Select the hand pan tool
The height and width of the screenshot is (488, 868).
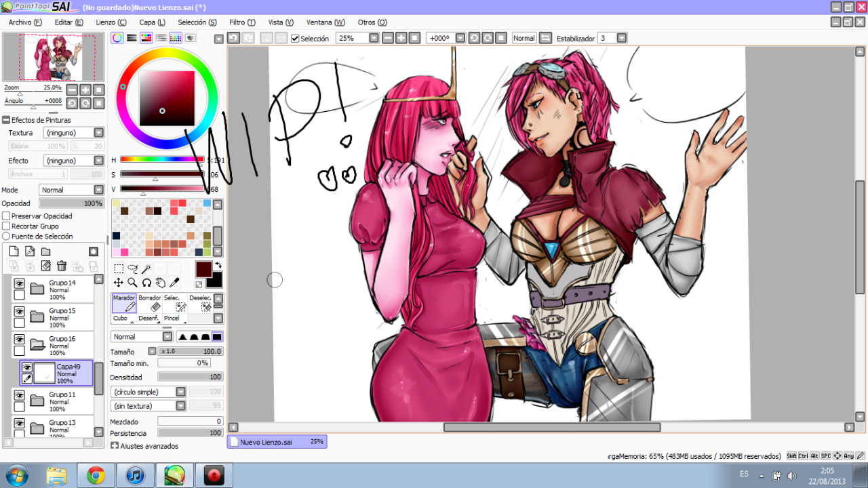161,283
